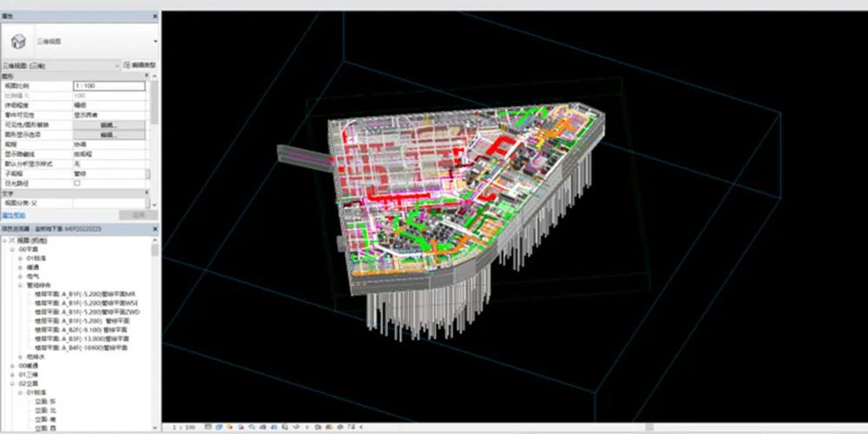Close the Project Browser panel
This screenshot has width=868, height=434.
pos(155,229)
